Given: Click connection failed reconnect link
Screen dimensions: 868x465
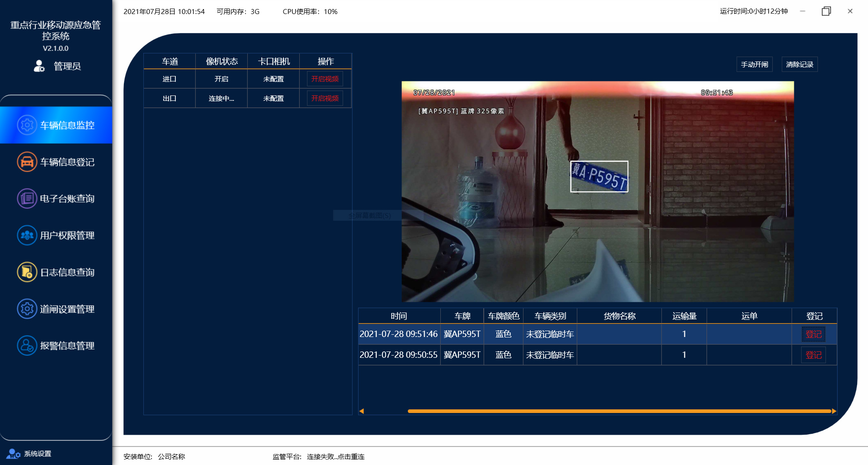Looking at the screenshot, I should click(x=335, y=456).
